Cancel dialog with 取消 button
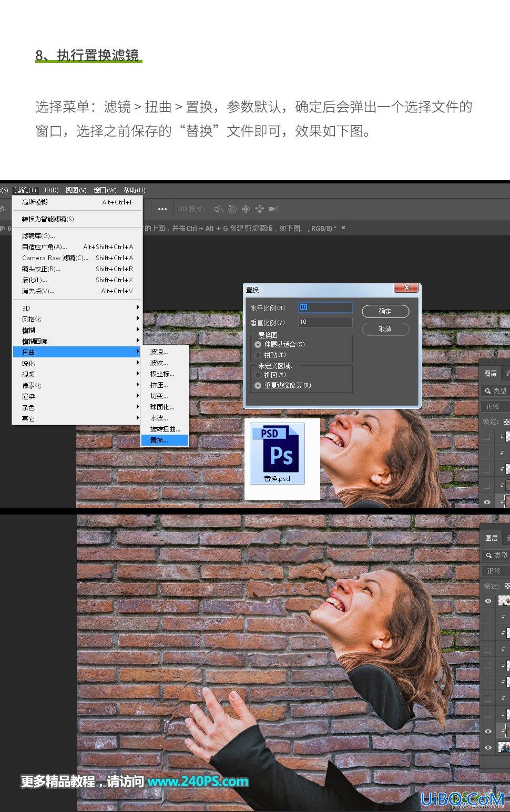510x812 pixels. [x=385, y=329]
